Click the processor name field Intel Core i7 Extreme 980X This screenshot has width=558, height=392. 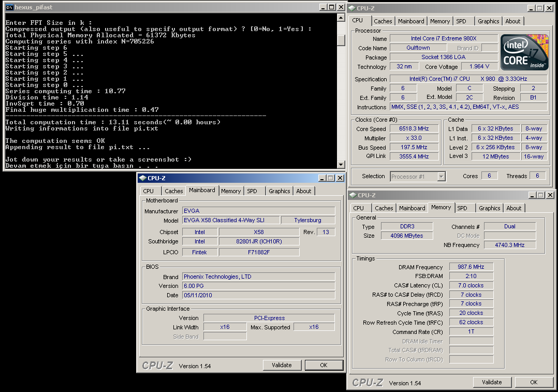444,38
